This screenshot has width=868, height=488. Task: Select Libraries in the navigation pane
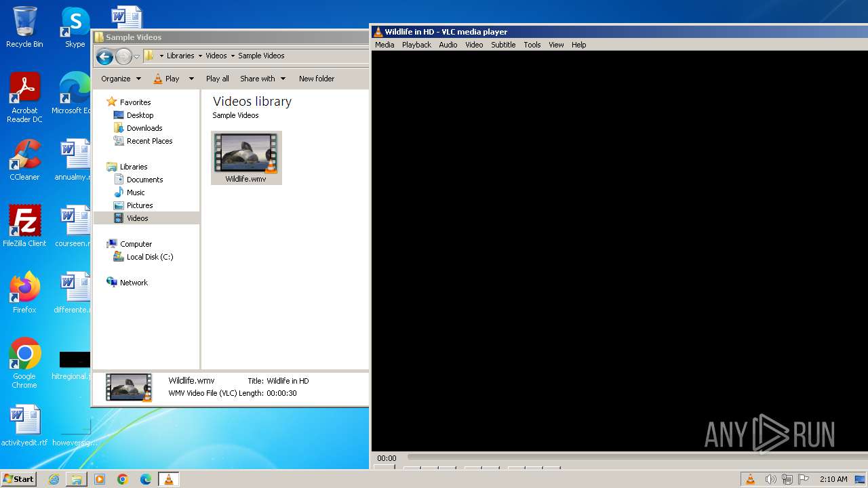pos(134,167)
